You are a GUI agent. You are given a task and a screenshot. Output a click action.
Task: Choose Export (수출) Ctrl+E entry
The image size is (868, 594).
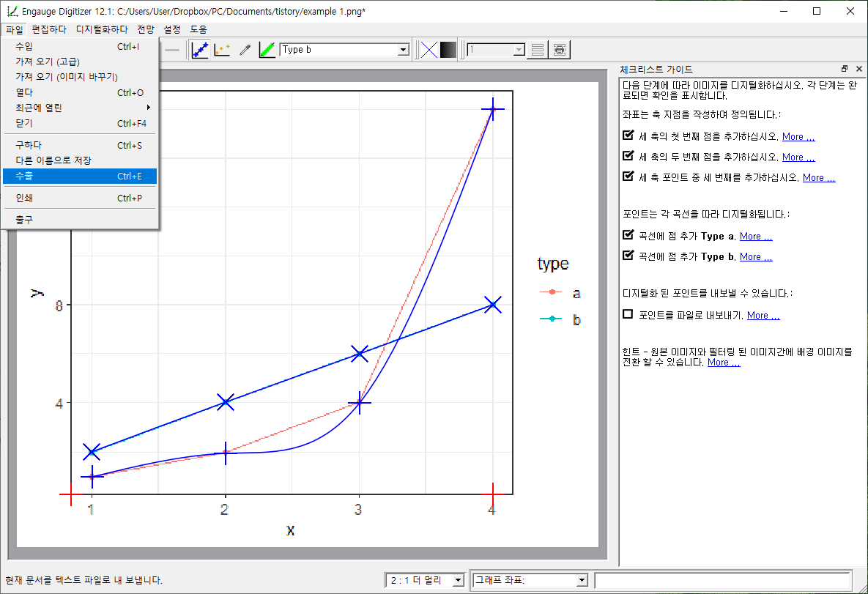tap(80, 176)
